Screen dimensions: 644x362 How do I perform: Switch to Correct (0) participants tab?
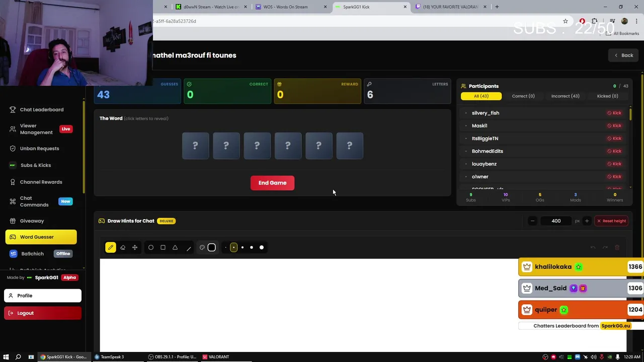coord(523,96)
